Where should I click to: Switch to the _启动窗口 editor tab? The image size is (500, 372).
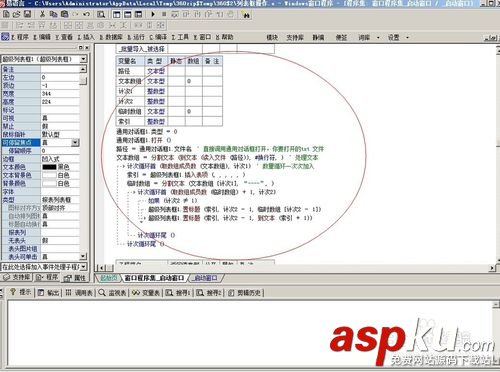tap(206, 278)
